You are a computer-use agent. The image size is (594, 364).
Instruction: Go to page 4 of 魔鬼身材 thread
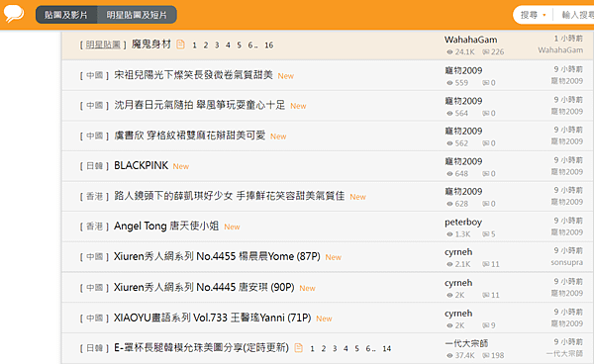click(228, 45)
